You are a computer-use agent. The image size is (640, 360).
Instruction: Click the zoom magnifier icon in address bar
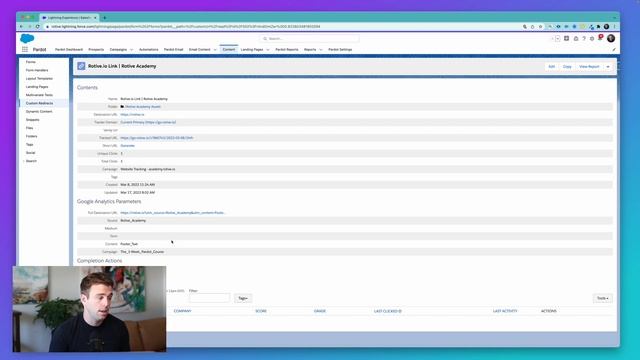pos(524,27)
